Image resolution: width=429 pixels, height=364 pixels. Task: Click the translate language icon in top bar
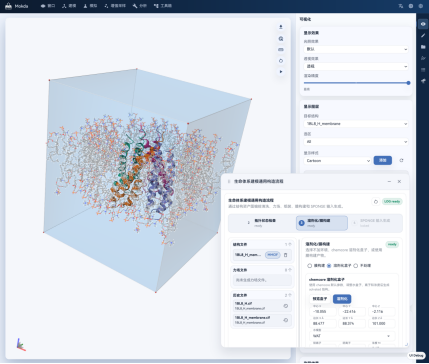pyautogui.click(x=401, y=6)
